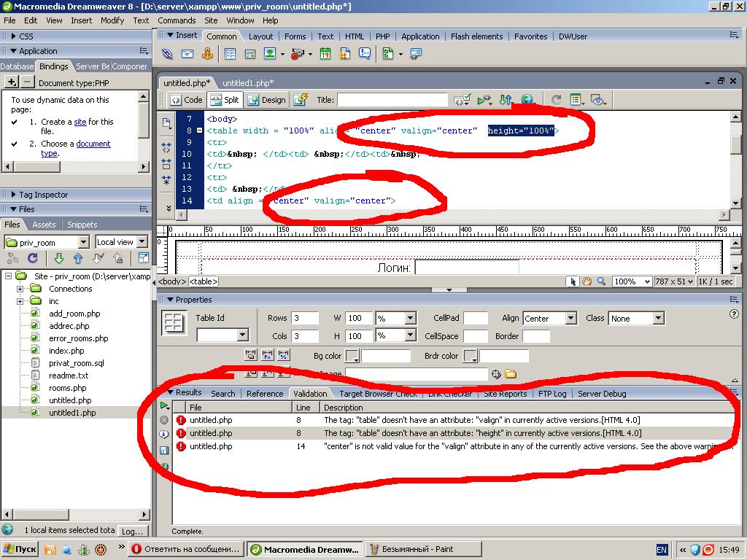Screen dimensions: 747x560
Task: Switch to Code view
Action: [187, 99]
